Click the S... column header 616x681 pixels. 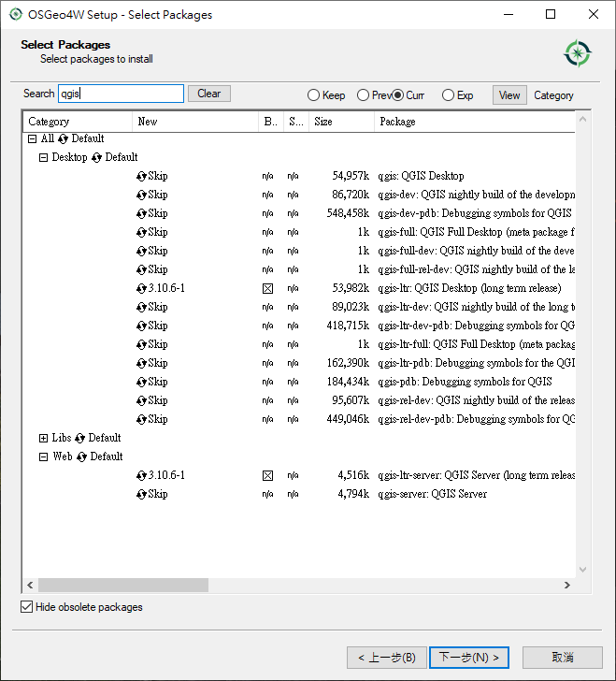tap(296, 122)
